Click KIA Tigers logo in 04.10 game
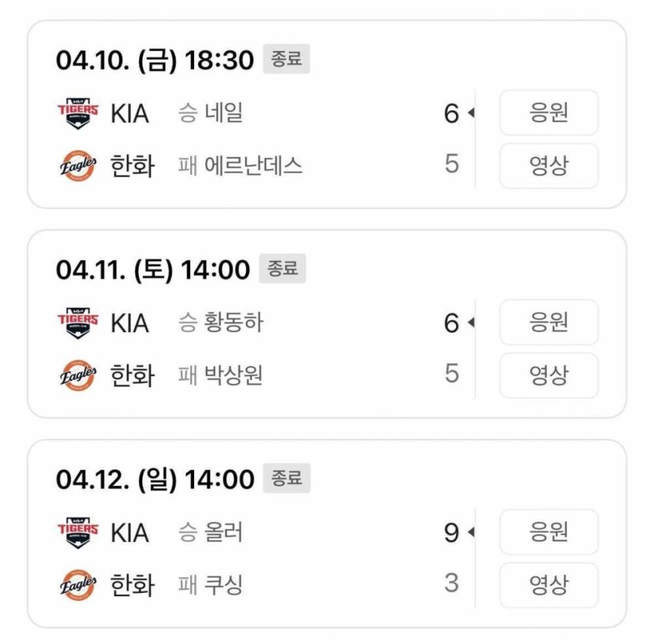This screenshot has width=654, height=644. pyautogui.click(x=78, y=113)
